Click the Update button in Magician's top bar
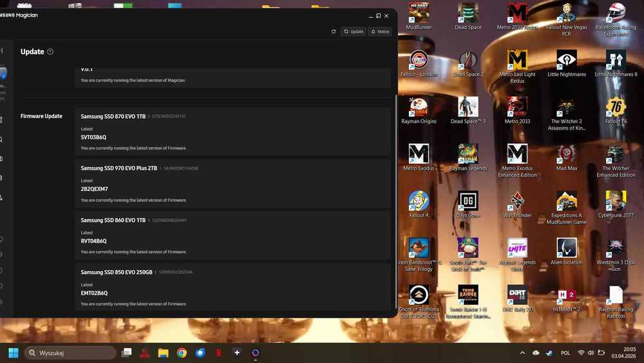 point(353,32)
